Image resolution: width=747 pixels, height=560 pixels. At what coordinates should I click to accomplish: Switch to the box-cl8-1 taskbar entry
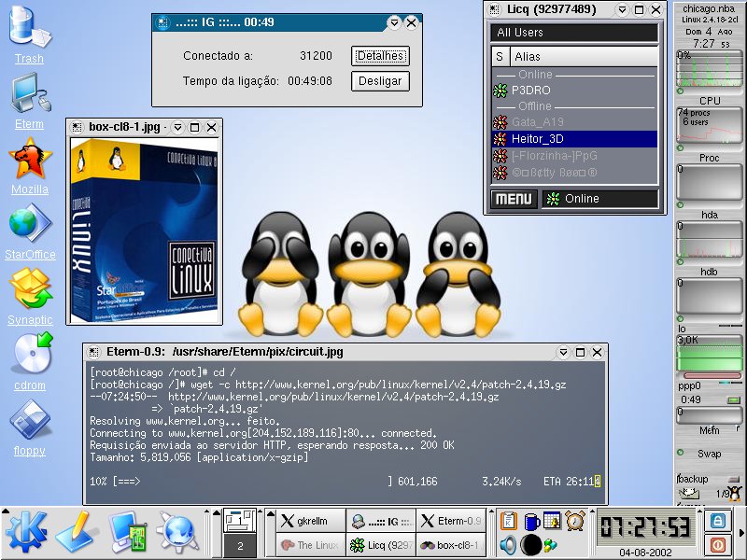click(451, 545)
